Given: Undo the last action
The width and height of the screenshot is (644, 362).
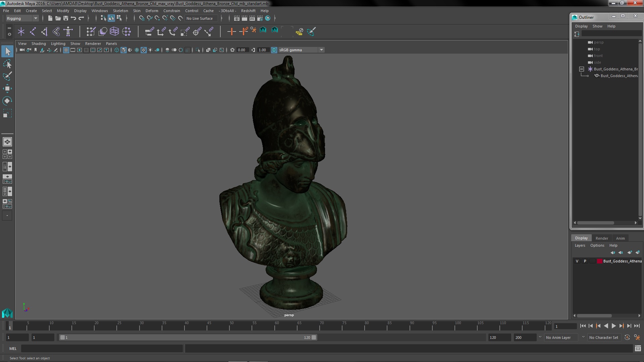Looking at the screenshot, I should 73,18.
